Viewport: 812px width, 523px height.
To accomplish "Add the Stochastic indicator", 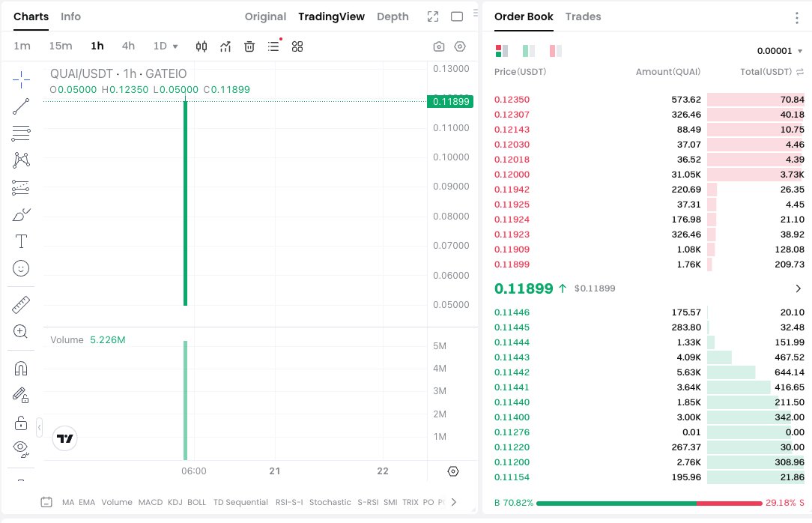I will tap(330, 502).
